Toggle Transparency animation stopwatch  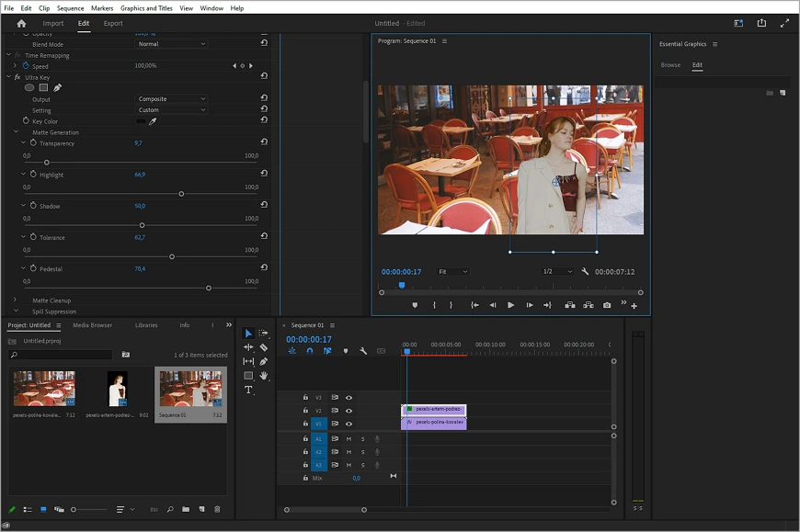(33, 142)
